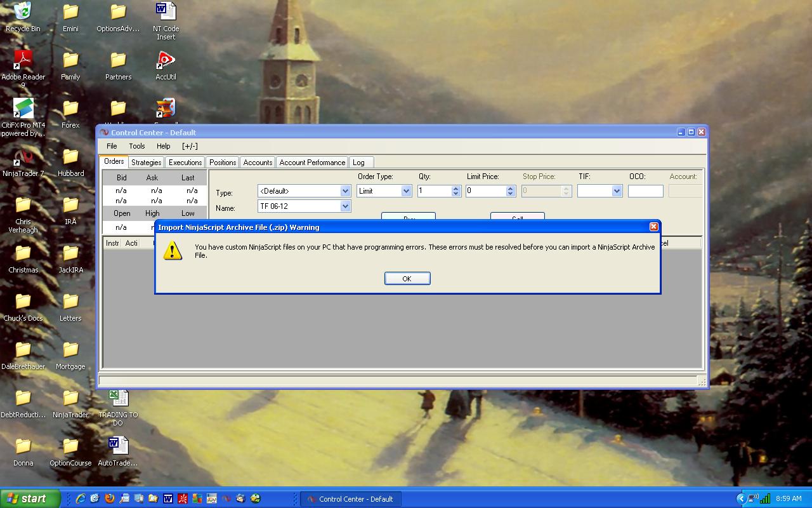The image size is (812, 508).
Task: Switch to the Account Performance tab
Action: 312,163
